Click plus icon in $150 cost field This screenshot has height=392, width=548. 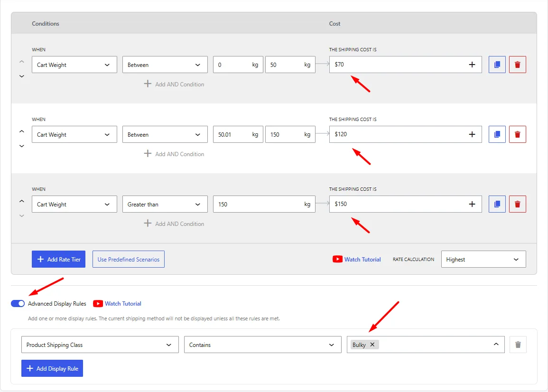tap(472, 204)
